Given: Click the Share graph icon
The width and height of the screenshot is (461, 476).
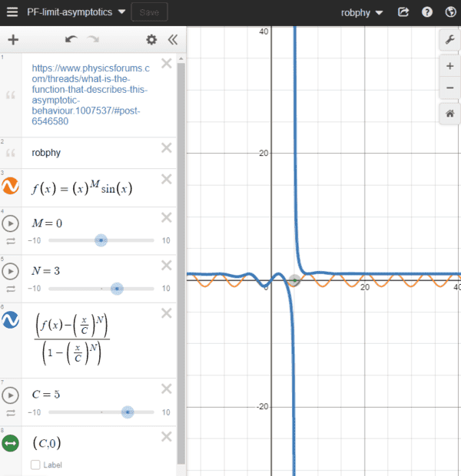Looking at the screenshot, I should (x=403, y=12).
